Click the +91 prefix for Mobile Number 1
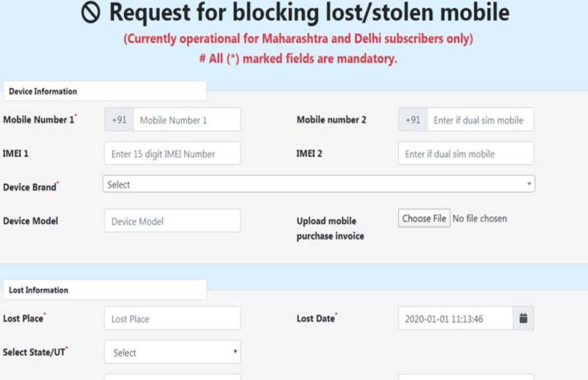 [x=119, y=120]
